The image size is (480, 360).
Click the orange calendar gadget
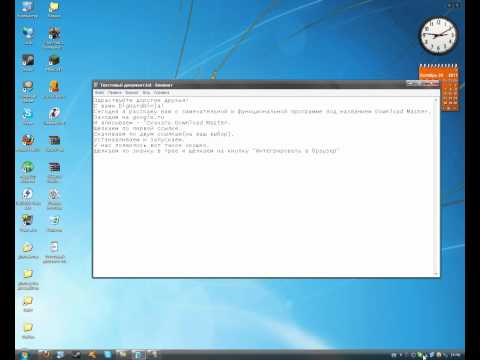click(x=439, y=87)
